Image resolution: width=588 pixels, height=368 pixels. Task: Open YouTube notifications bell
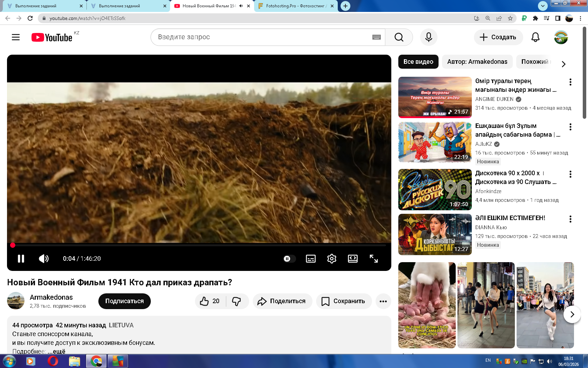click(535, 37)
